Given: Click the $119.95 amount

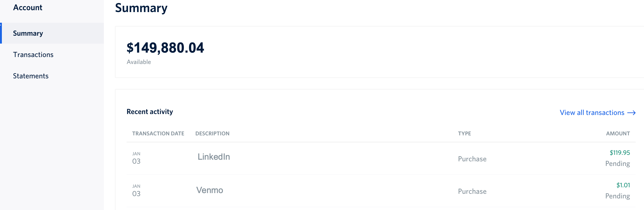Looking at the screenshot, I should point(620,153).
